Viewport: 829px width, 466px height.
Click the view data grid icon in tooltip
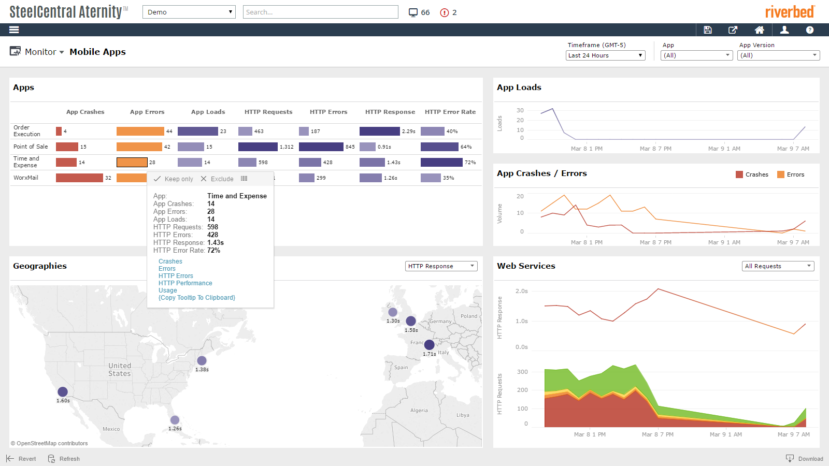[x=244, y=179]
